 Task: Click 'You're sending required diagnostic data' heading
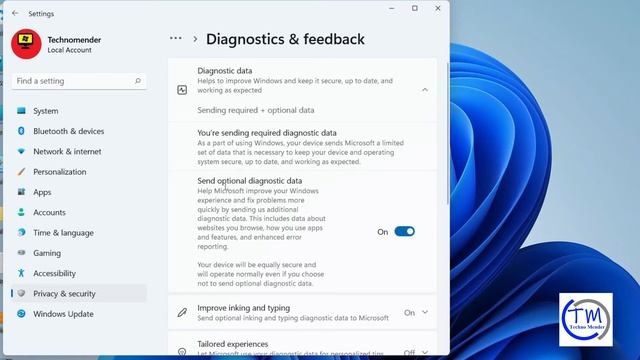[x=267, y=133]
